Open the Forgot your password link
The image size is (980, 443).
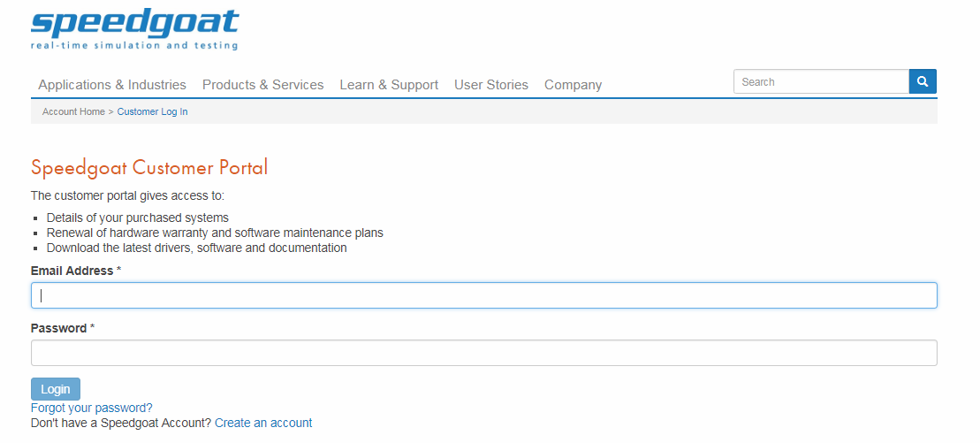(91, 408)
